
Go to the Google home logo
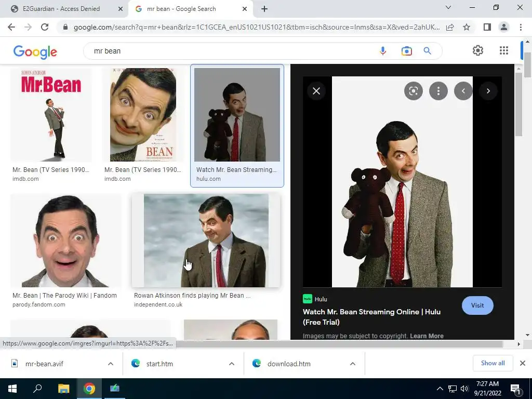(35, 52)
